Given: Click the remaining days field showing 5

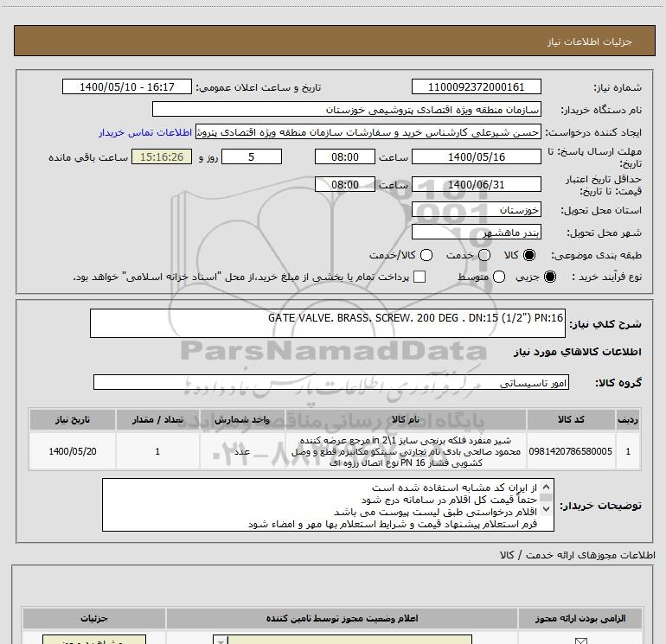Looking at the screenshot, I should (x=252, y=156).
